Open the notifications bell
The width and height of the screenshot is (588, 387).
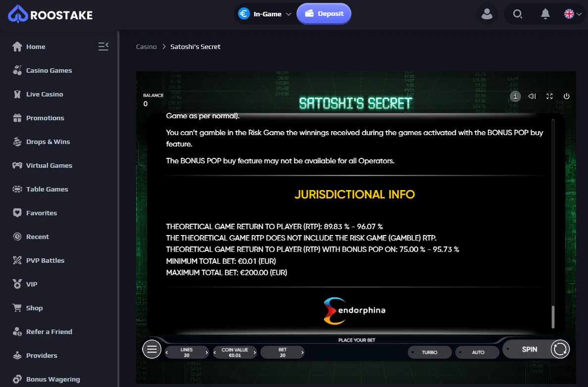click(545, 14)
